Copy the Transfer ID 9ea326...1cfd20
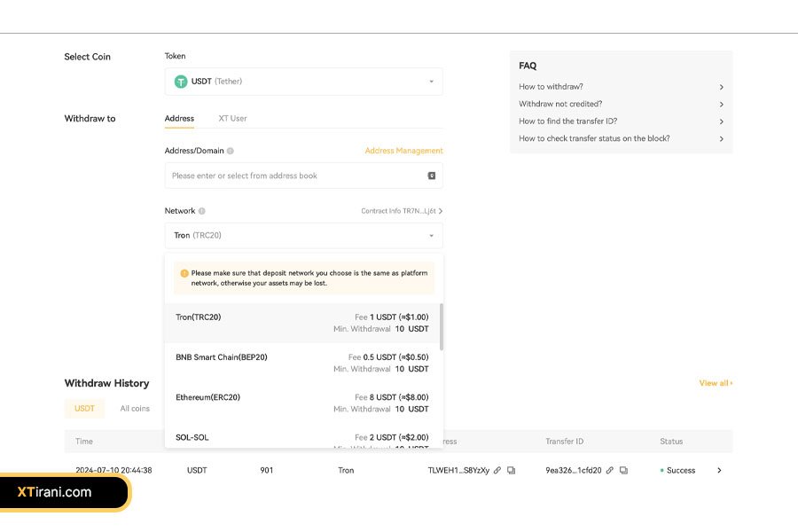This screenshot has width=798, height=532. pyautogui.click(x=624, y=471)
